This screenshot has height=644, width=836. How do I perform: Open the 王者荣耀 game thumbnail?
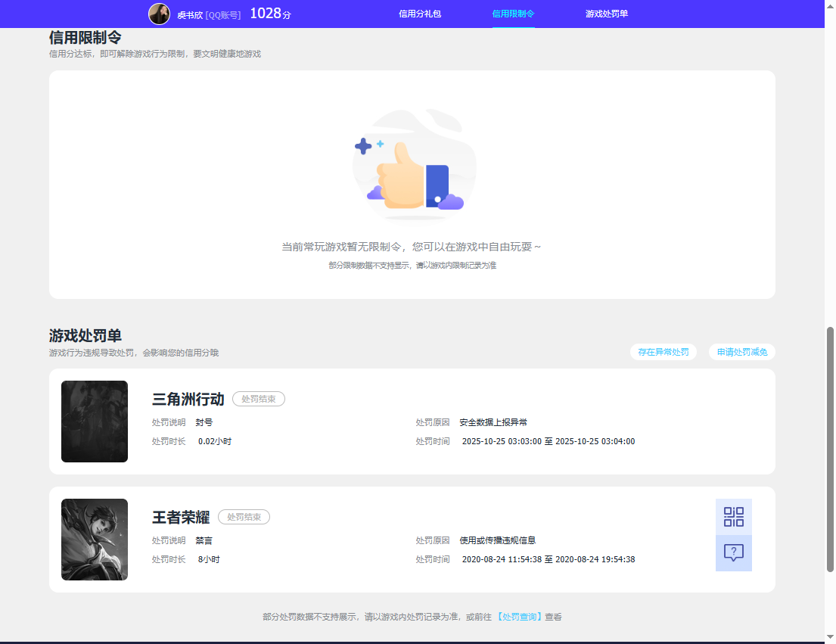[x=95, y=540]
